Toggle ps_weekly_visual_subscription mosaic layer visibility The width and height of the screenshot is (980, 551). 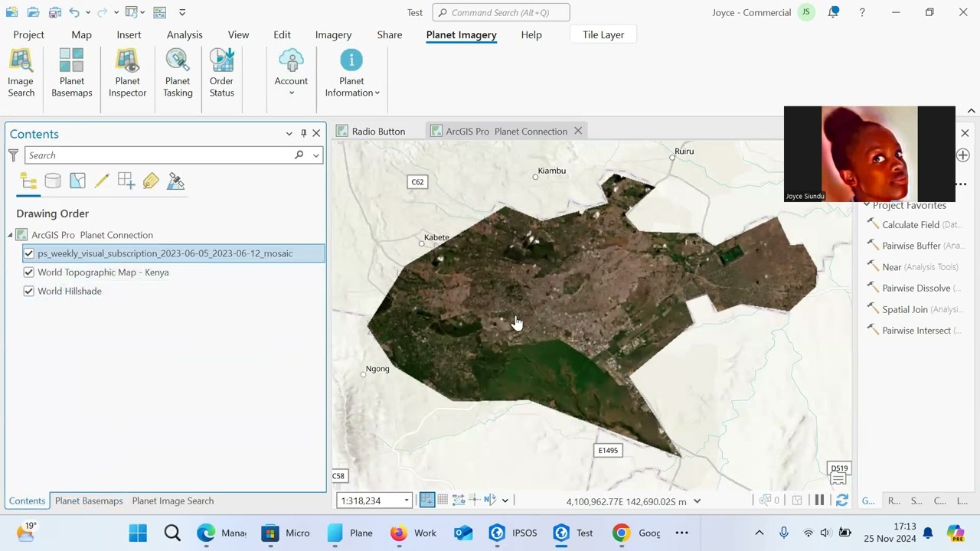[x=29, y=253]
